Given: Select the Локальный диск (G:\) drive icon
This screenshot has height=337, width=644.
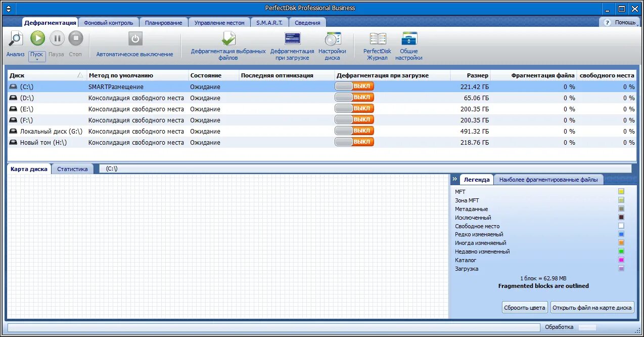Looking at the screenshot, I should tap(14, 132).
